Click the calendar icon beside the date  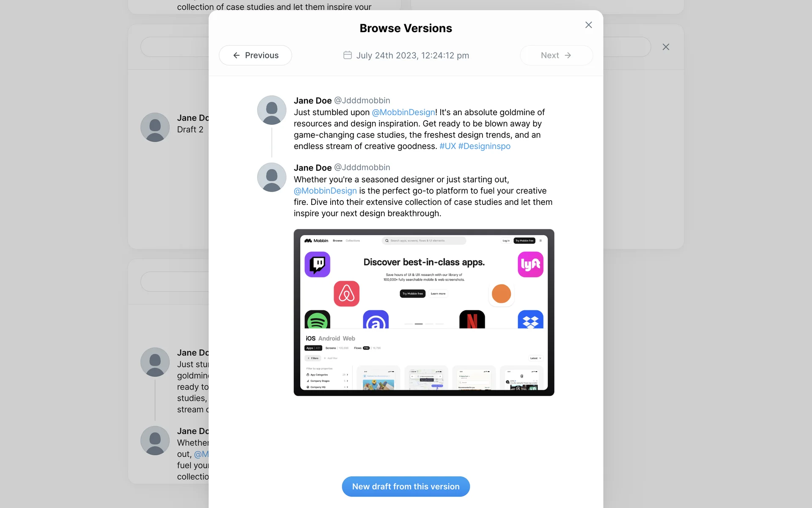[x=347, y=55]
